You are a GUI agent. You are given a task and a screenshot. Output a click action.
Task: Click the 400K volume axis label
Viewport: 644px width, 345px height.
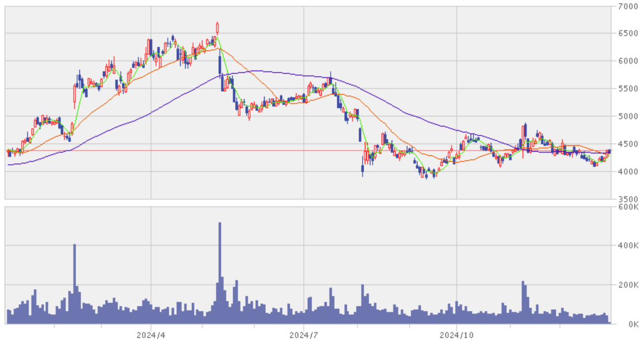click(x=628, y=245)
